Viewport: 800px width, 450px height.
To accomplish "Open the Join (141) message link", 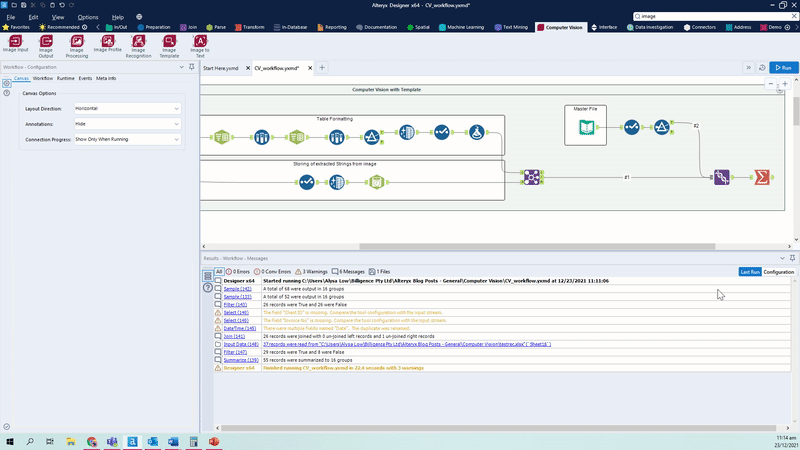I will coord(234,336).
